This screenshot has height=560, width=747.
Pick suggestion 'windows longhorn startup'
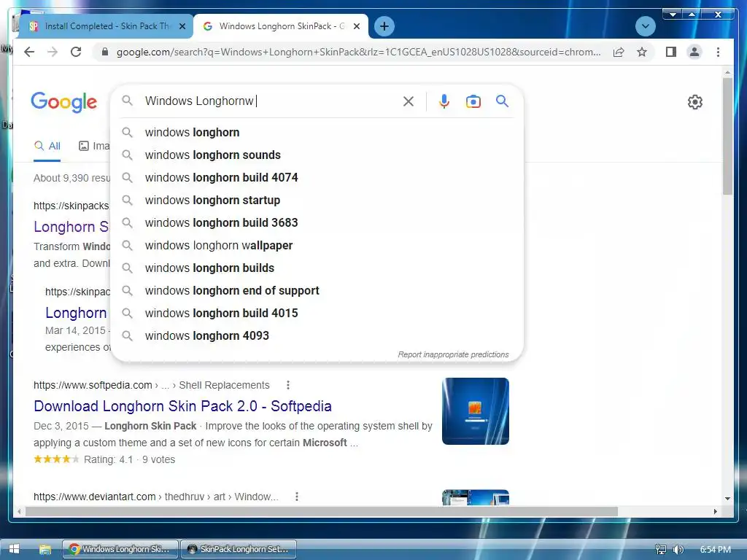317,200
